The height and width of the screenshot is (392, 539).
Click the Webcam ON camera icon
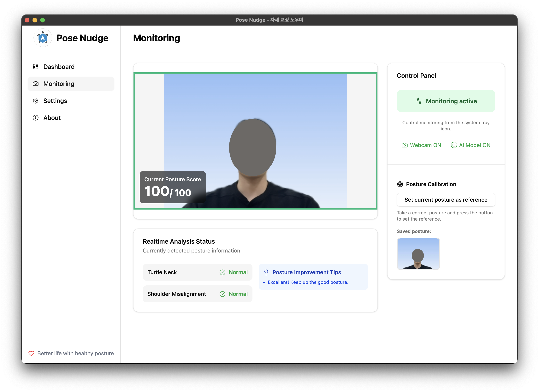tap(405, 145)
